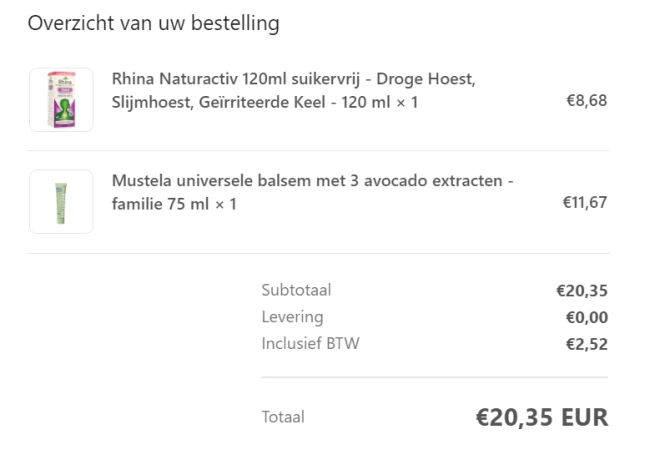Click the divider line above Totaal
The image size is (665, 460).
(434, 378)
